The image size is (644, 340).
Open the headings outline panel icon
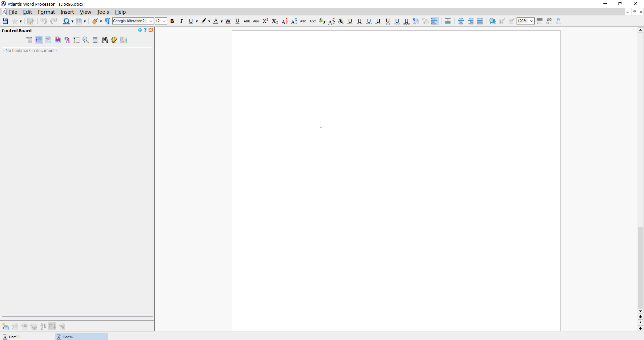(30, 40)
